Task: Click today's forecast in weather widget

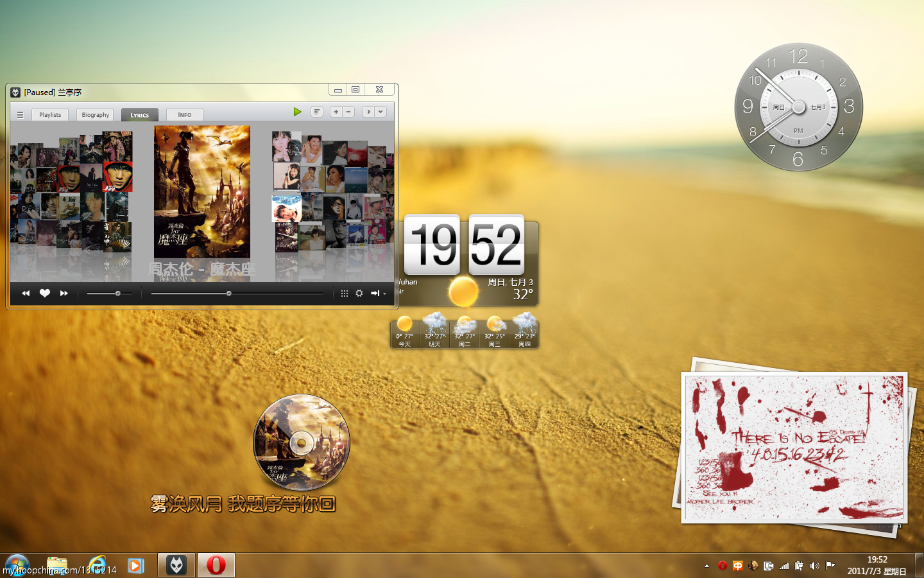Action: [405, 331]
